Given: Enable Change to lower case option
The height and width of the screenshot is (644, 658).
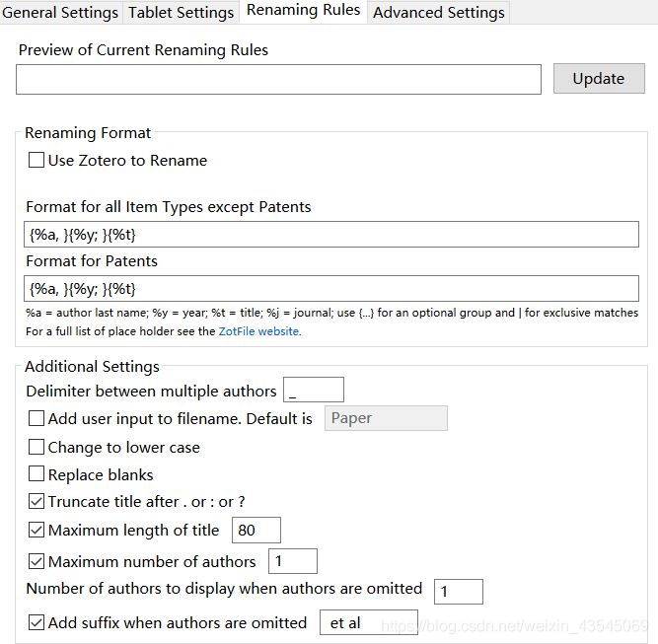Looking at the screenshot, I should click(x=37, y=447).
